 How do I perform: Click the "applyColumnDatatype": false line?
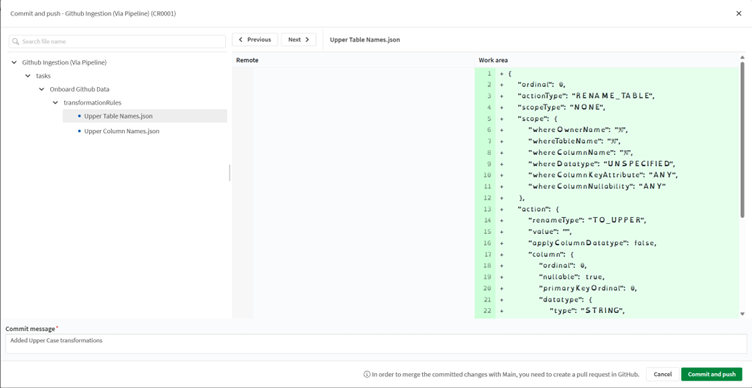[592, 243]
